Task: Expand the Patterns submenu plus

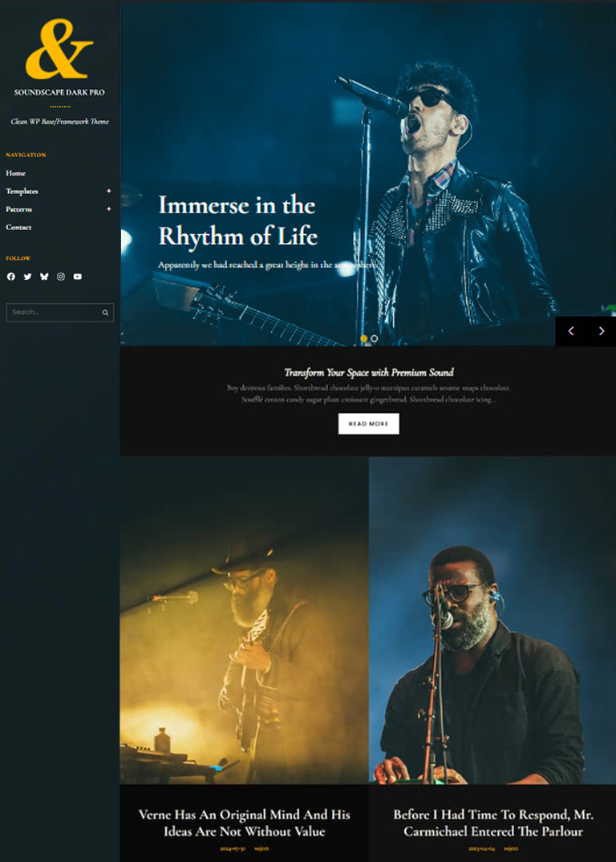Action: point(109,209)
